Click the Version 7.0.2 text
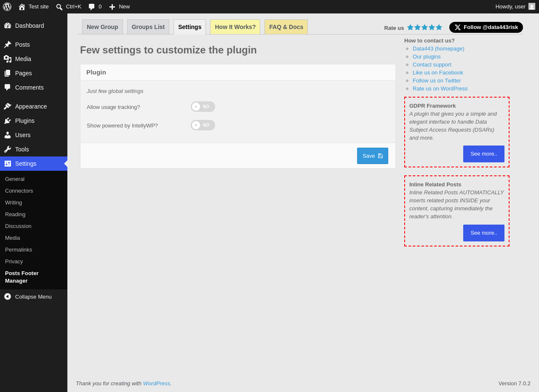 (515, 384)
